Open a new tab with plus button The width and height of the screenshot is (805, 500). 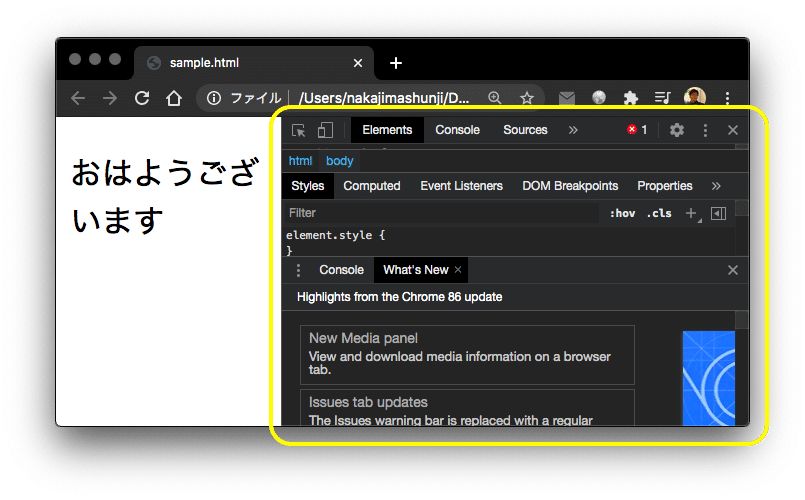click(x=396, y=63)
